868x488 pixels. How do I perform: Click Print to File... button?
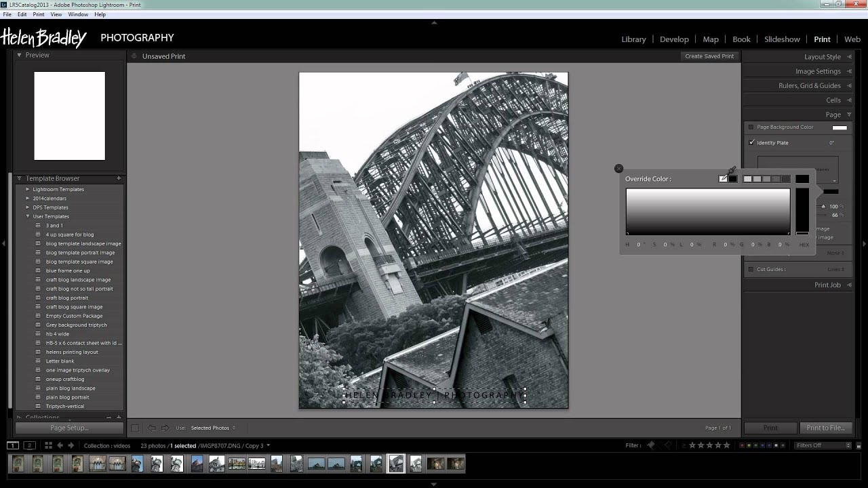(x=825, y=428)
